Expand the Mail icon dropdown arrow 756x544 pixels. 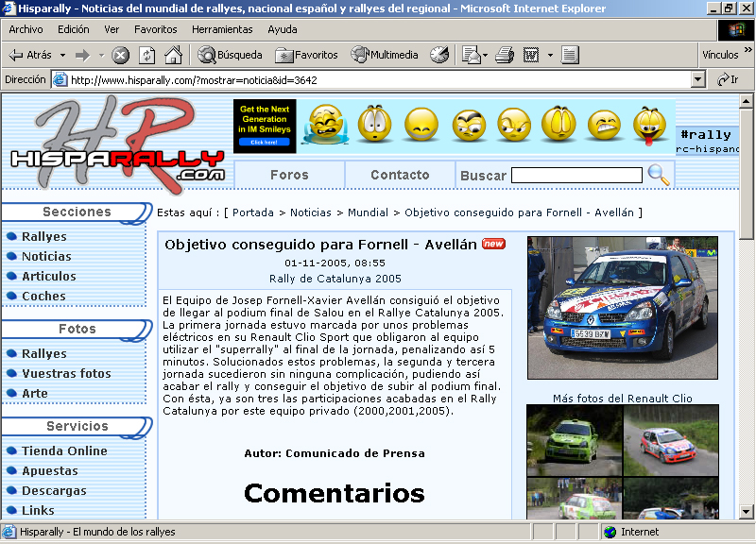[485, 56]
